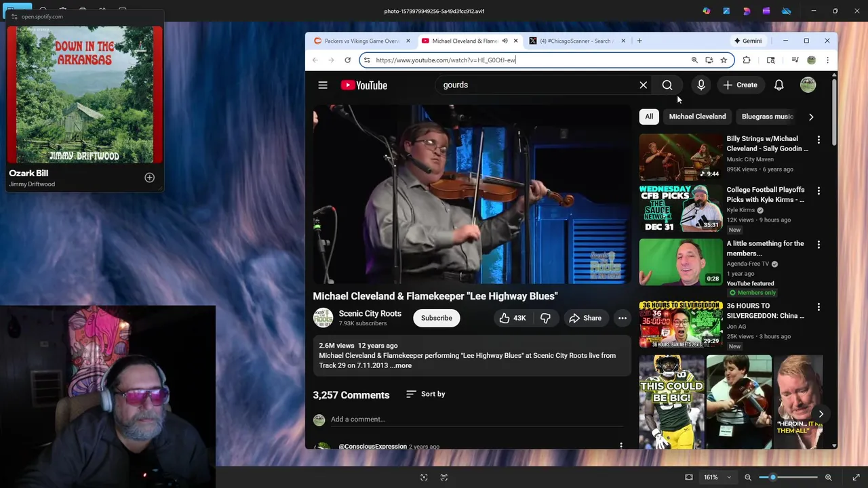
Task: Click the visual search icon in photo viewer
Action: (424, 477)
